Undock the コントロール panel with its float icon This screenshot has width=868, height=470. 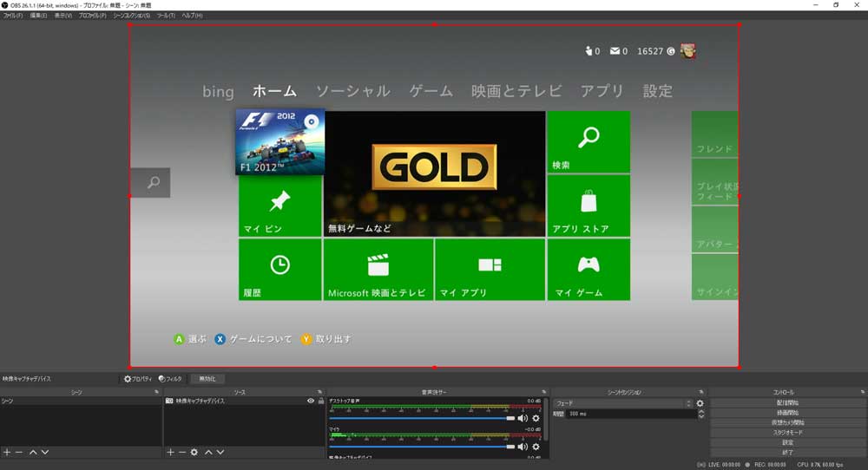tap(863, 392)
